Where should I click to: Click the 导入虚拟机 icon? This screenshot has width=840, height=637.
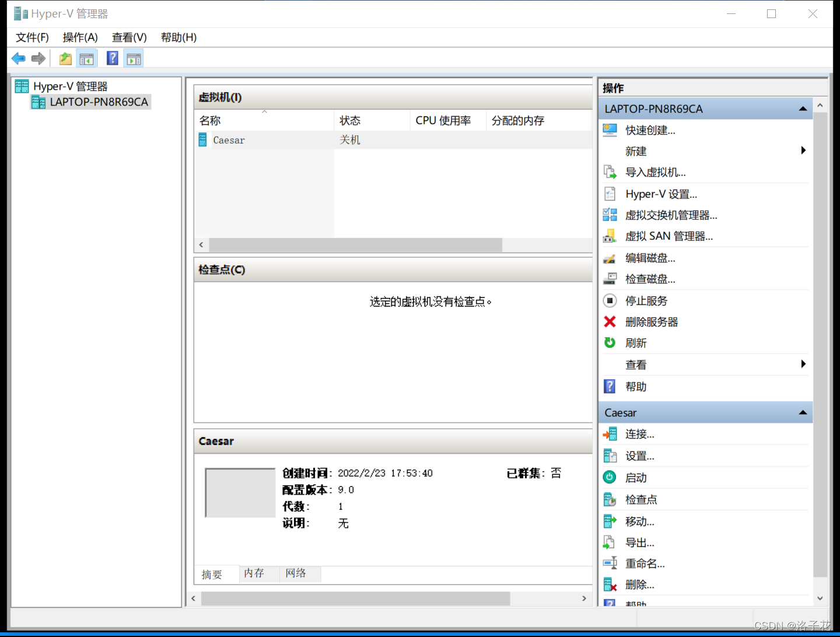(610, 172)
